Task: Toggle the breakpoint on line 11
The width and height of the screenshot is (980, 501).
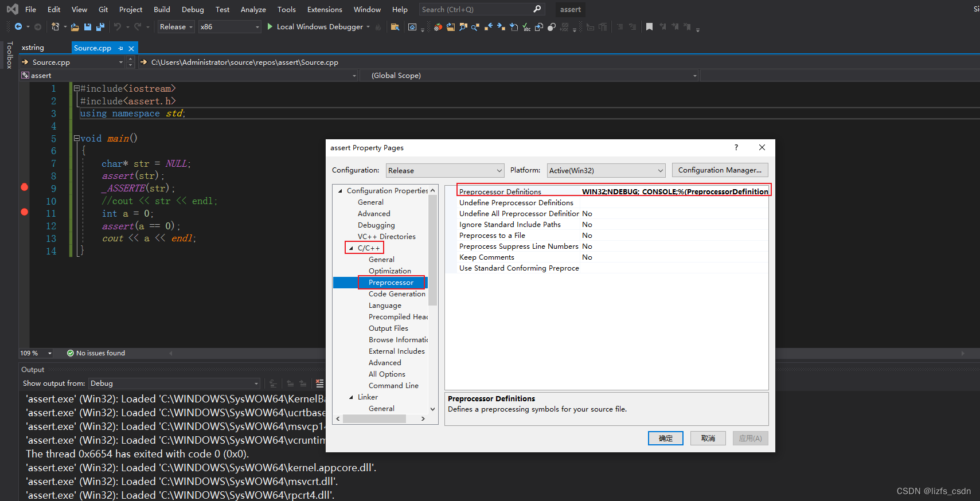Action: pyautogui.click(x=24, y=212)
